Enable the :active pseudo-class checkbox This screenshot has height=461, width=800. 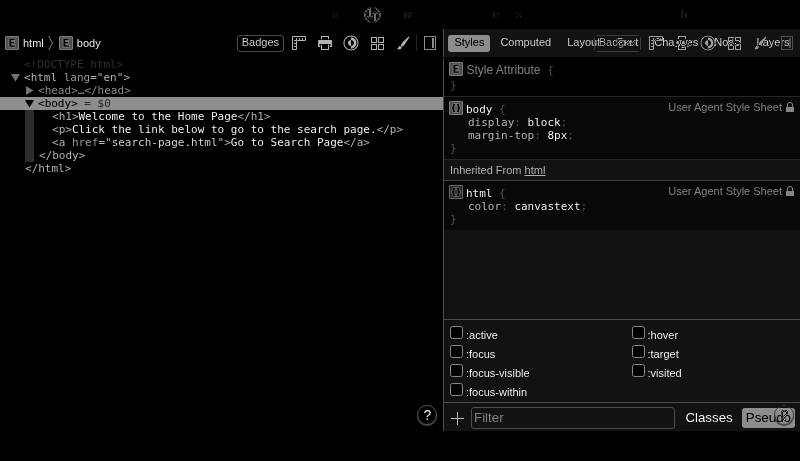(x=456, y=333)
